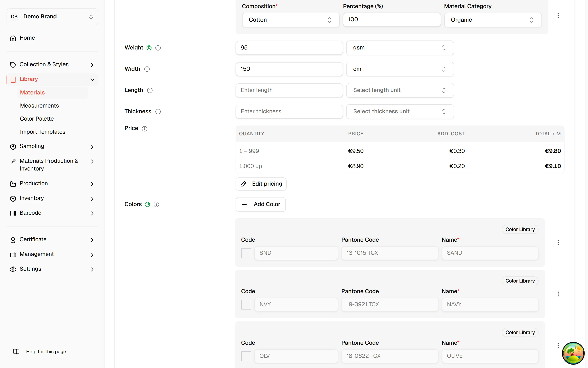
Task: Open the three-dot menu for Cotton composition
Action: 558,16
